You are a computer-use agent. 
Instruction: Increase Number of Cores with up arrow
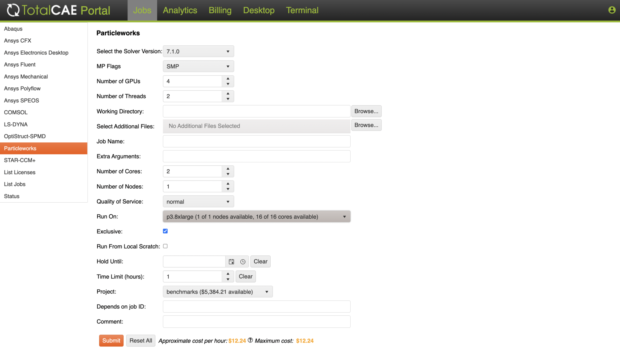point(228,169)
